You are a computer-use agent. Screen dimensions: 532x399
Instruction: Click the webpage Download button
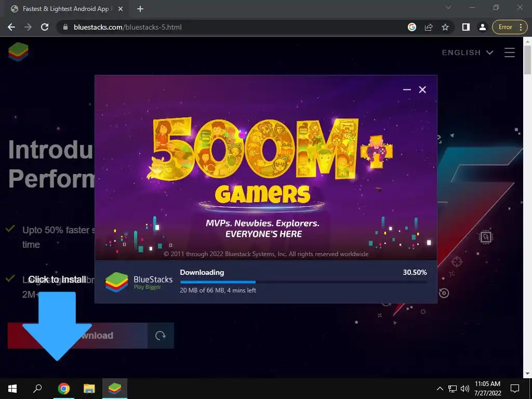[x=78, y=336]
